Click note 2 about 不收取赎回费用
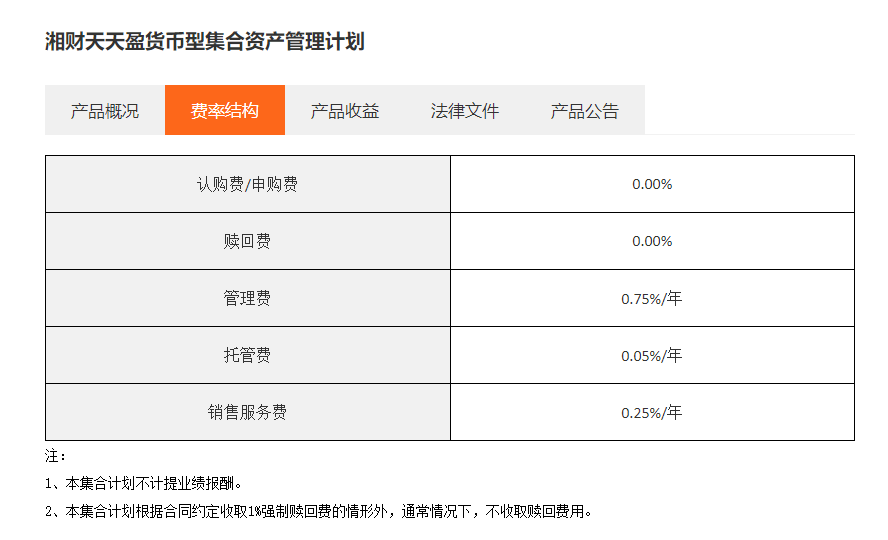The height and width of the screenshot is (540, 888). (x=320, y=512)
